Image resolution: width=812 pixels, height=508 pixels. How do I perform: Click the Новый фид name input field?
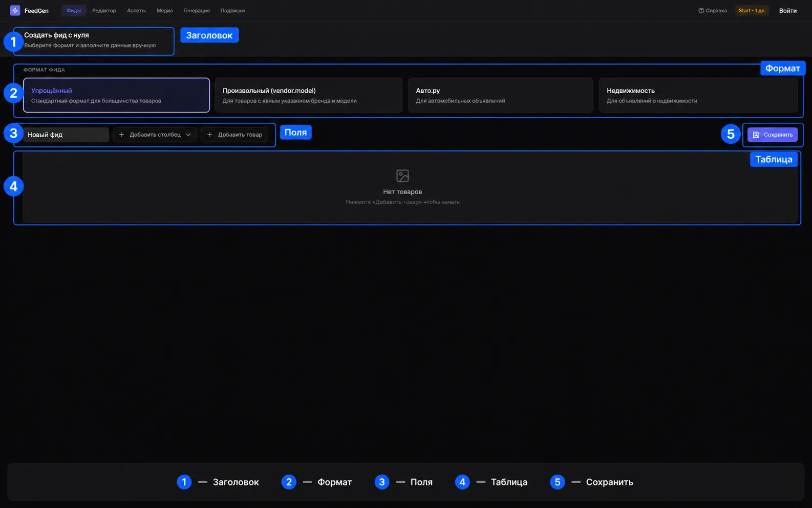(66, 135)
